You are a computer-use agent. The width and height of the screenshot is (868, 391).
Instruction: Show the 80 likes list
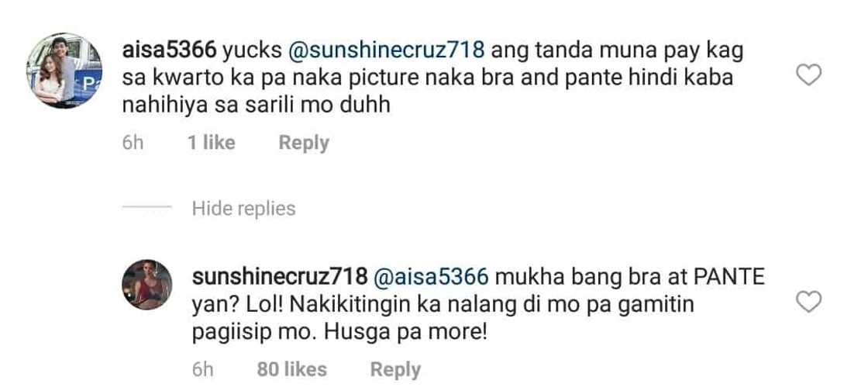(x=291, y=369)
